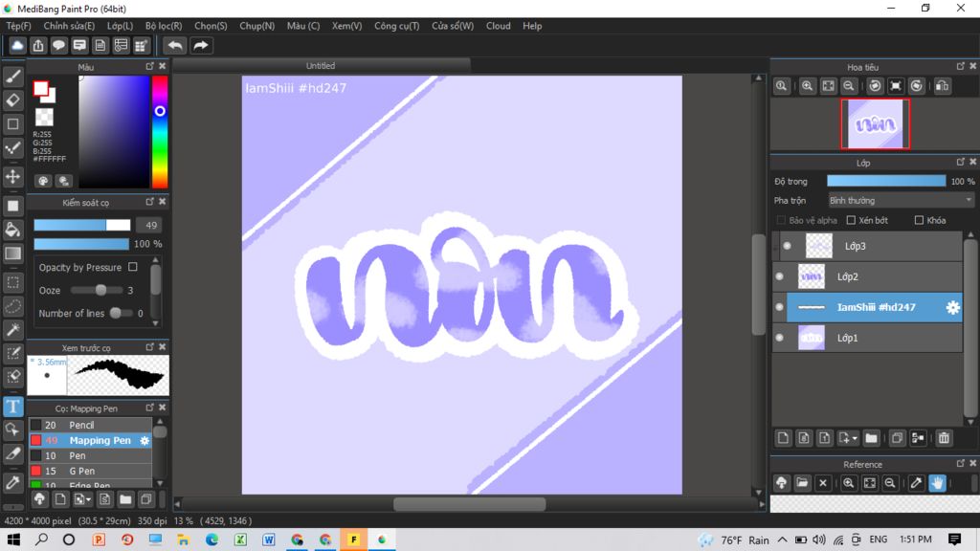Image resolution: width=980 pixels, height=551 pixels.
Task: Zoom in the Navigator panel
Action: point(808,86)
